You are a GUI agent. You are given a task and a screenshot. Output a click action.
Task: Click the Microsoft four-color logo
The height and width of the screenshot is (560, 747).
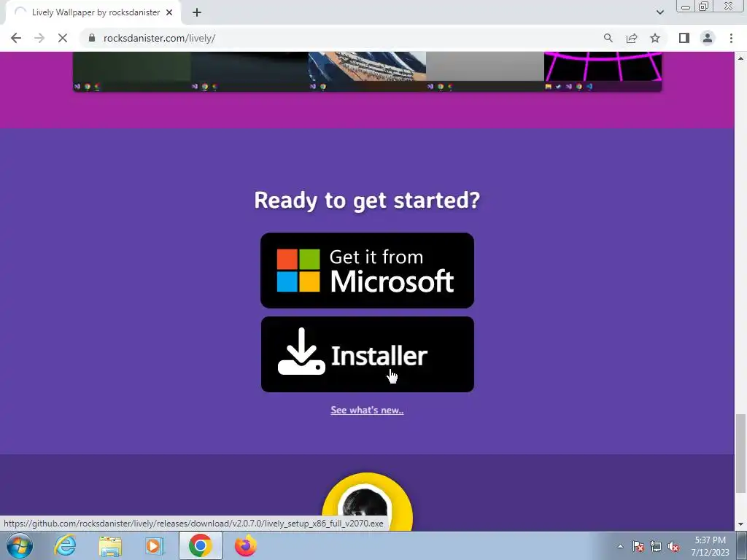(x=298, y=271)
